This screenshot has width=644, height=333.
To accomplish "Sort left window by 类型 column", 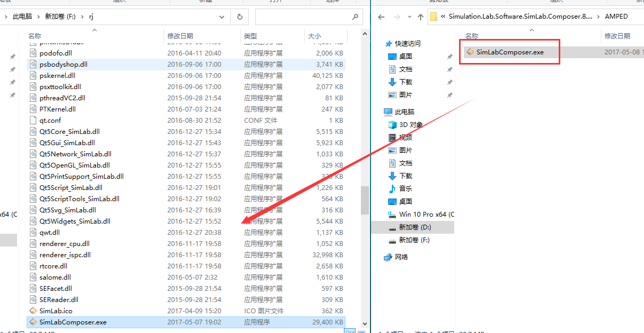I will [251, 36].
